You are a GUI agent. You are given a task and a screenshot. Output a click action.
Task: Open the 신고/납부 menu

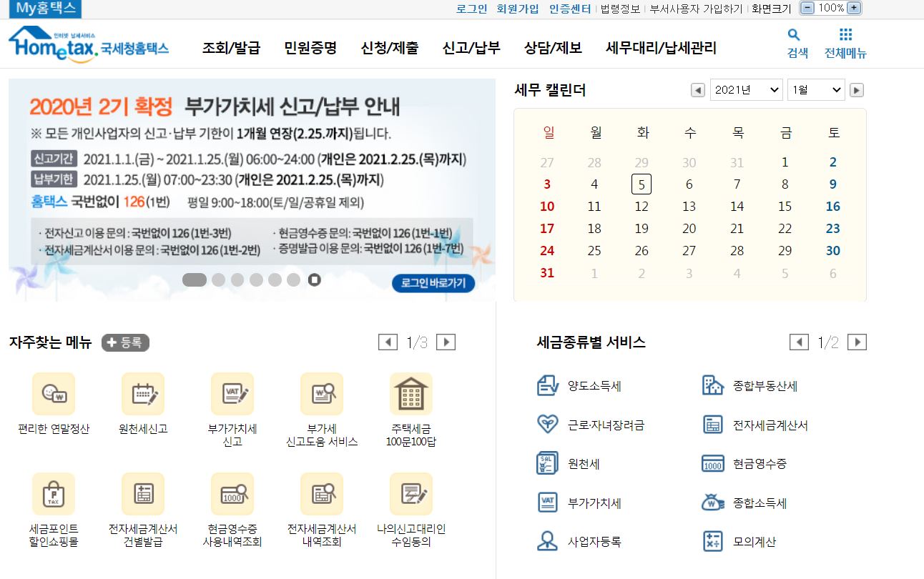(x=471, y=48)
